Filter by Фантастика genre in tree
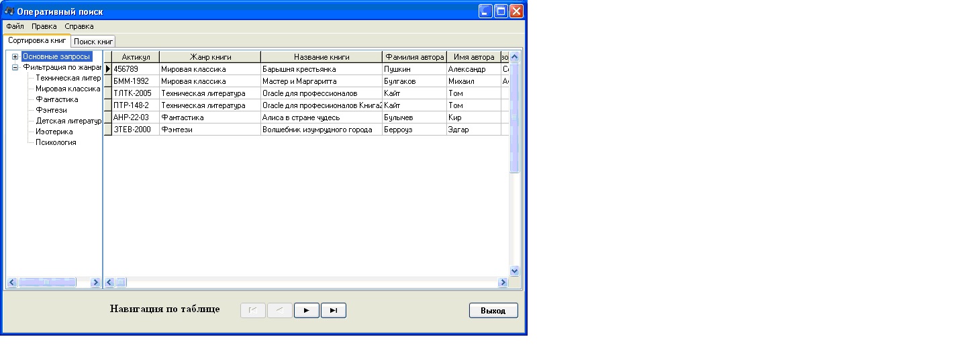Image resolution: width=980 pixels, height=345 pixels. tap(56, 99)
